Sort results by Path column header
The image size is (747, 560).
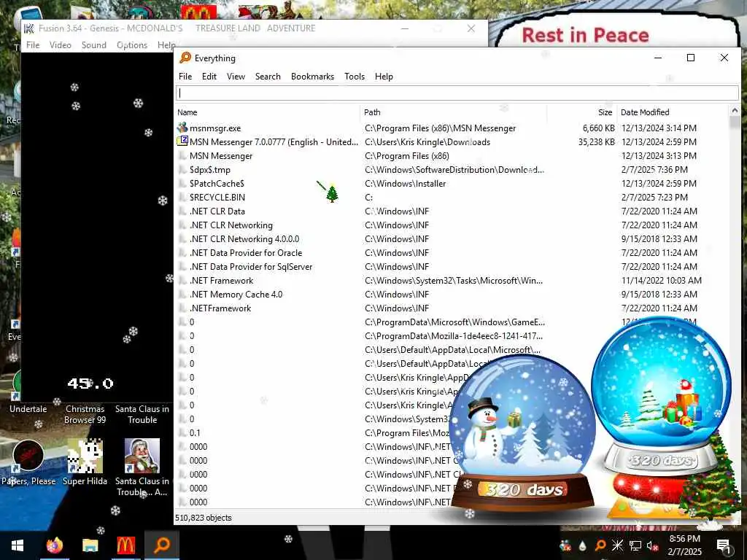pos(454,112)
